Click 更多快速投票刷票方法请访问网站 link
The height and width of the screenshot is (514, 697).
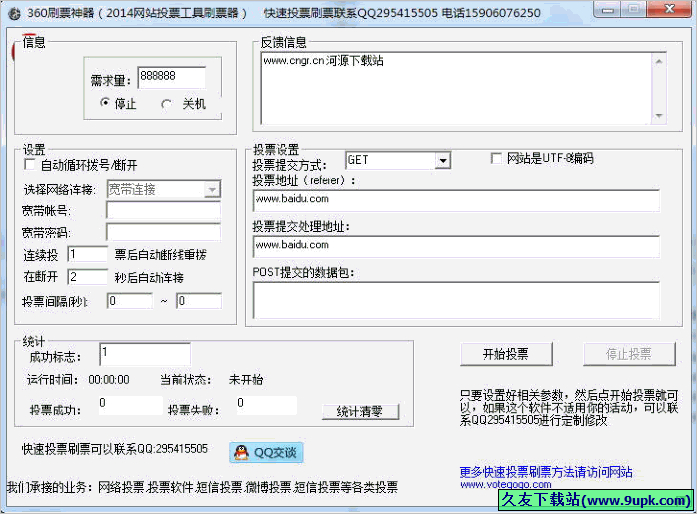coord(546,472)
